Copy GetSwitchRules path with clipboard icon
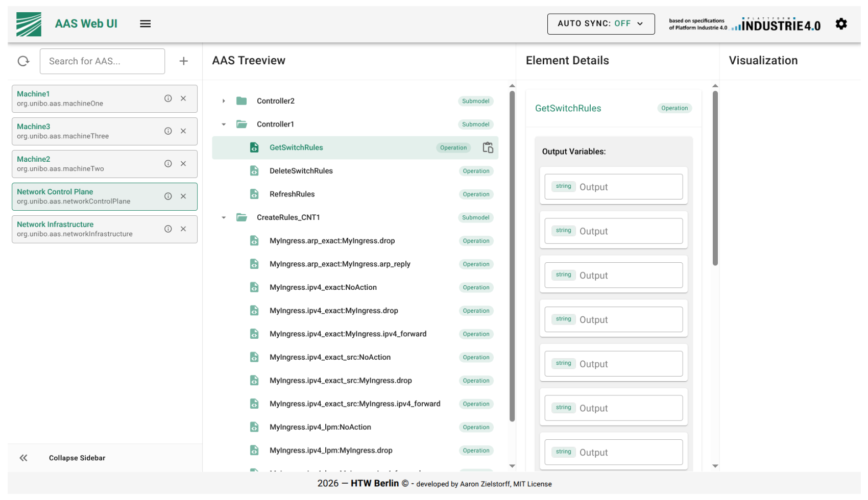 488,147
